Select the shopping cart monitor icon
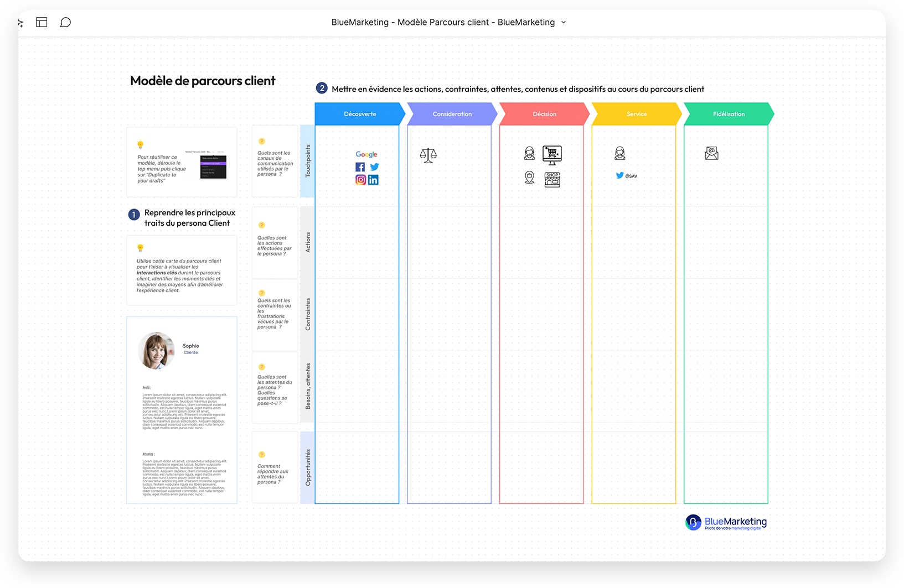 pos(552,155)
